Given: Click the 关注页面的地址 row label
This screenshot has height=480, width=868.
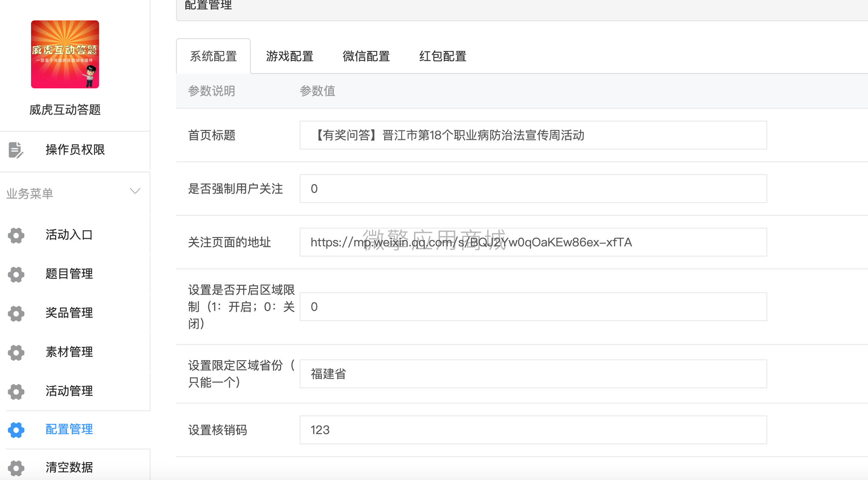Looking at the screenshot, I should click(x=230, y=243).
